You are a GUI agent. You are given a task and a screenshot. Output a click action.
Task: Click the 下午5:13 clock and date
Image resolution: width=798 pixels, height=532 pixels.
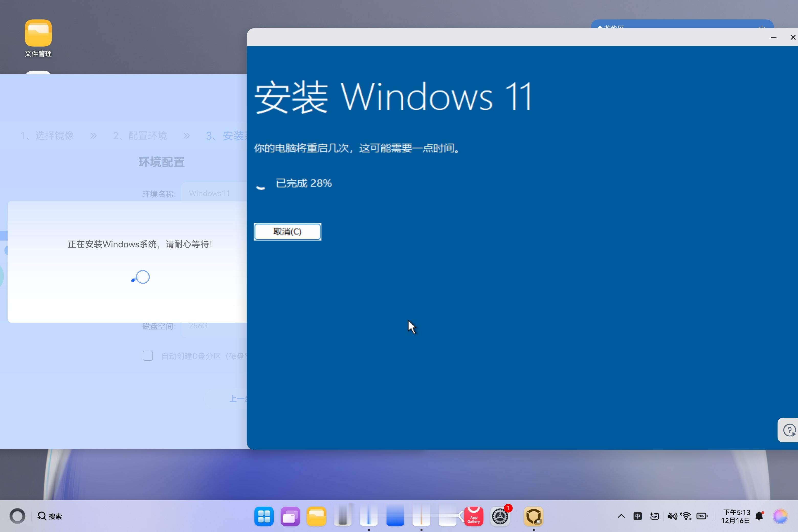click(x=736, y=516)
